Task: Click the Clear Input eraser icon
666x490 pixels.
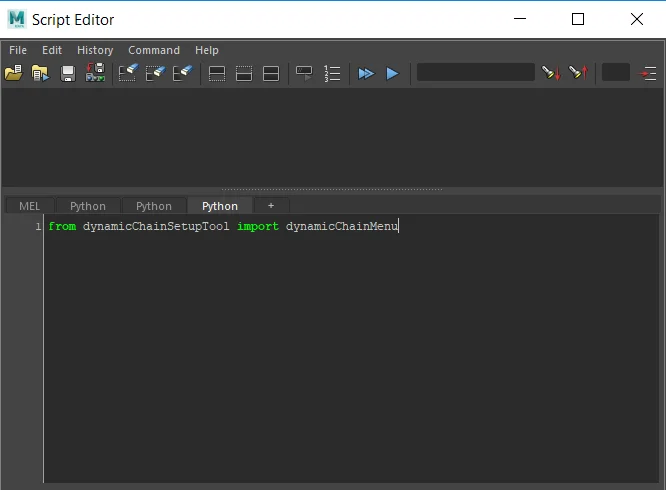Action: 155,73
